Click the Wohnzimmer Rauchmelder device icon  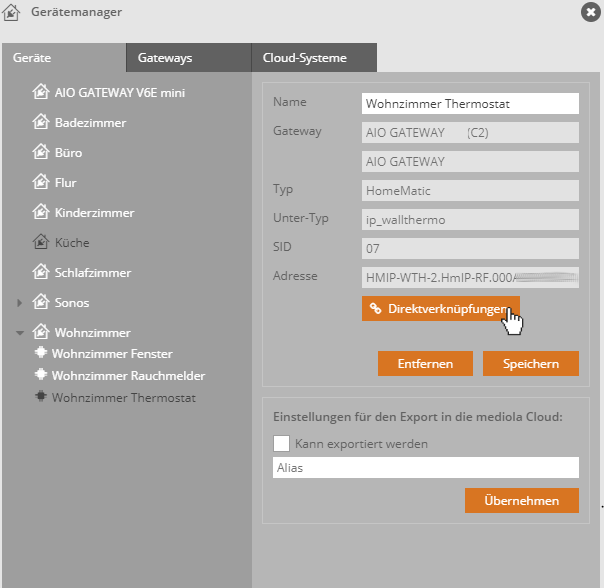(x=41, y=376)
